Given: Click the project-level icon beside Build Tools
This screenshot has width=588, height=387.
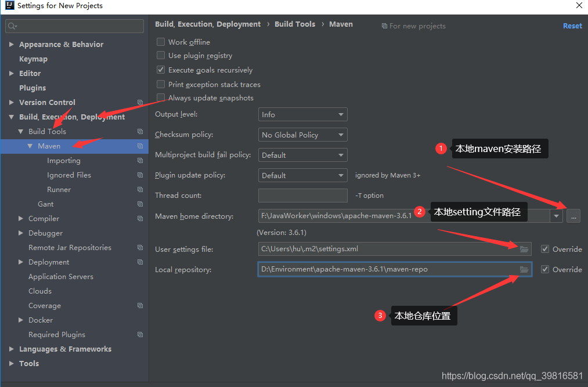Looking at the screenshot, I should 140,131.
